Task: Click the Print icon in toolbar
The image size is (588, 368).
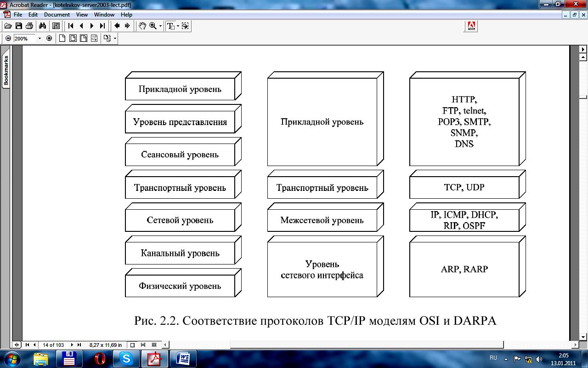Action: [29, 26]
